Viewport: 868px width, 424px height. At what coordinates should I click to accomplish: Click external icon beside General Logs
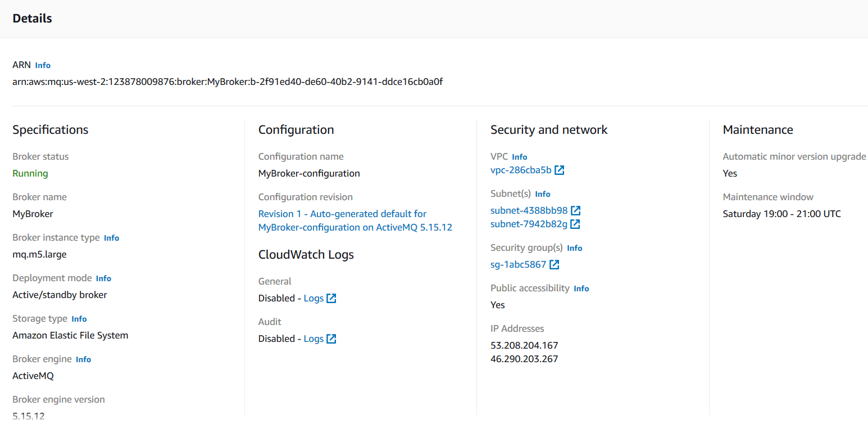pos(331,298)
